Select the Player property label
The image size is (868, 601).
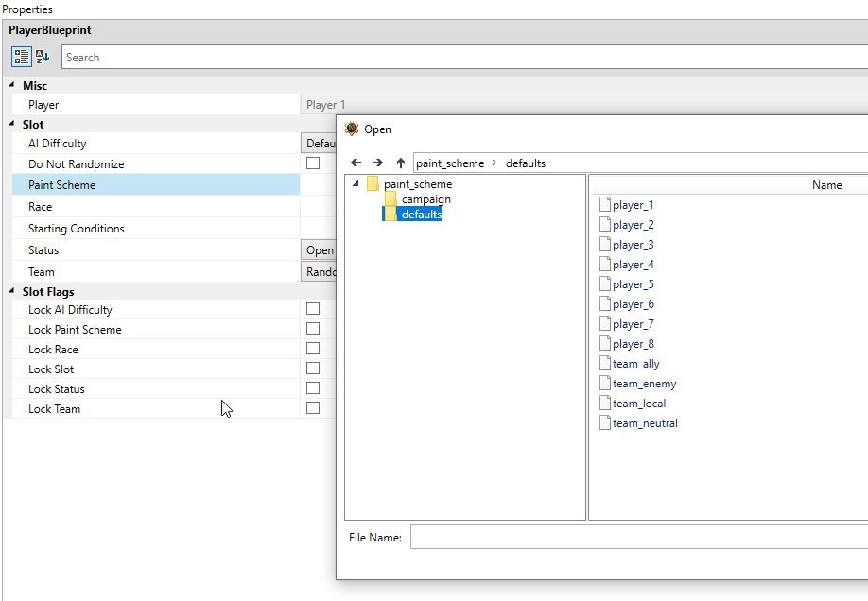(x=43, y=105)
